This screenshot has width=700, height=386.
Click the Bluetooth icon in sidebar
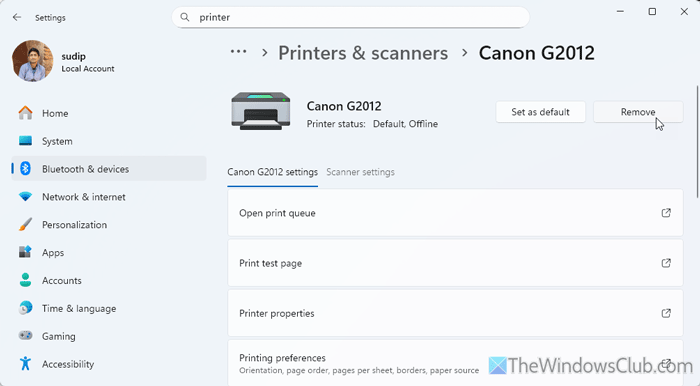25,169
